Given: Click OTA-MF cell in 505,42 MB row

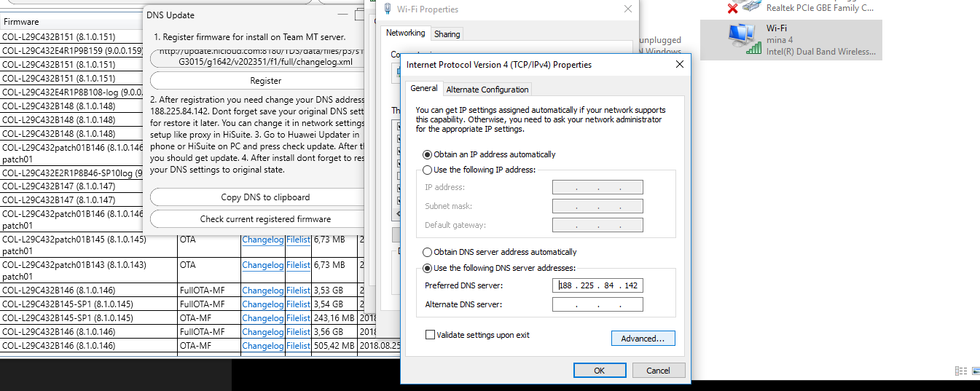Looking at the screenshot, I should pyautogui.click(x=209, y=346).
